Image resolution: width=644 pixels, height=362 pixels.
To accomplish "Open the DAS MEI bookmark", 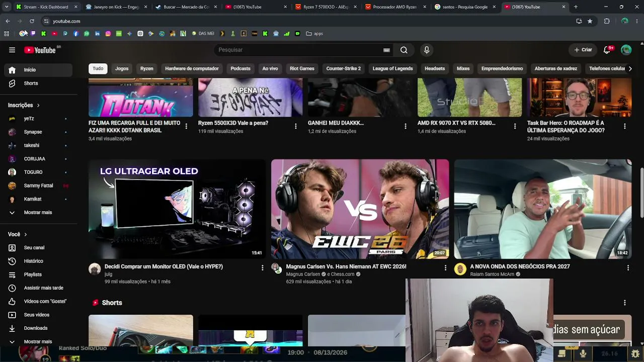I will click(203, 34).
